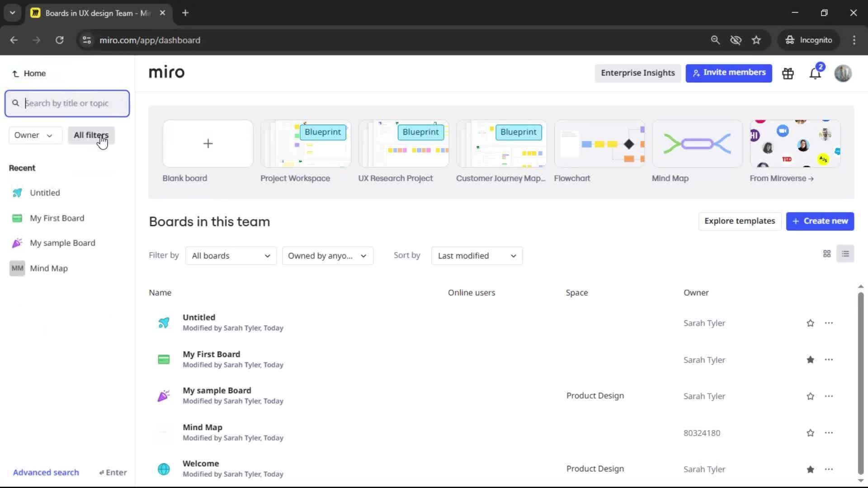The image size is (868, 488).
Task: Open Chrome three-dot menu
Action: pos(854,40)
